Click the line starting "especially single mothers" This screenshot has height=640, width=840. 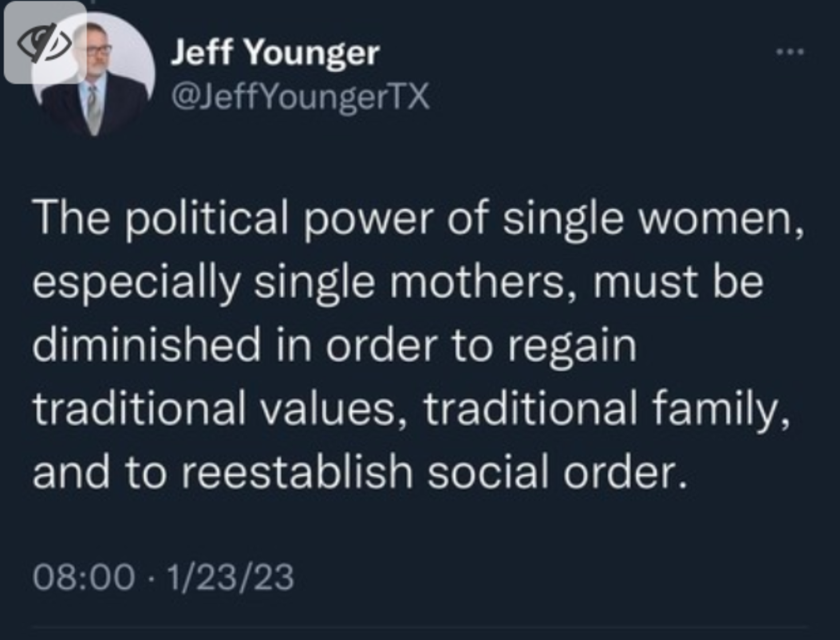(398, 282)
